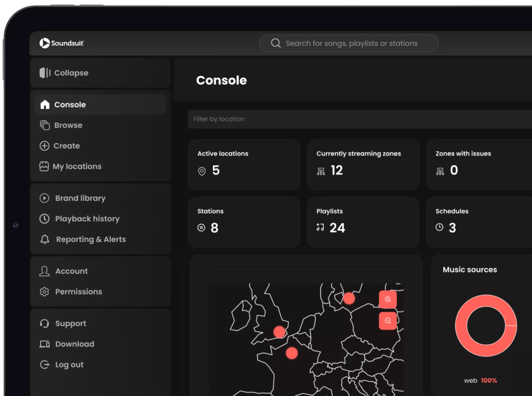Click the Browse stacked-cards icon
This screenshot has width=532, height=396.
coord(45,125)
